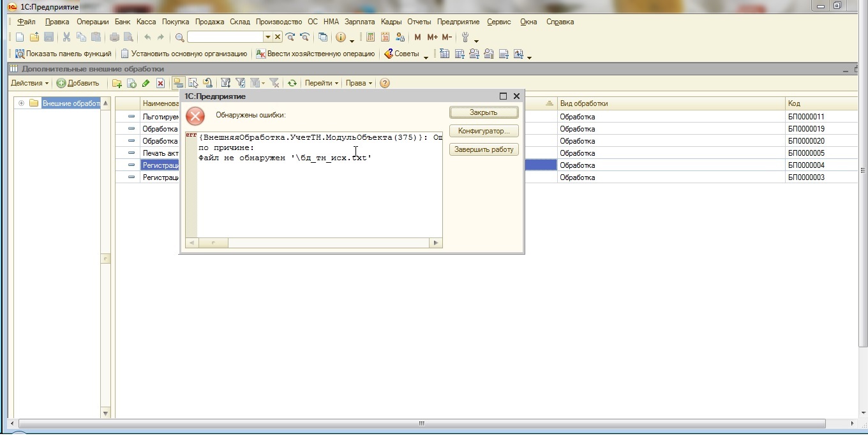Click into the toolbar search input field
Viewport: 868px width, 436px height.
(x=225, y=37)
